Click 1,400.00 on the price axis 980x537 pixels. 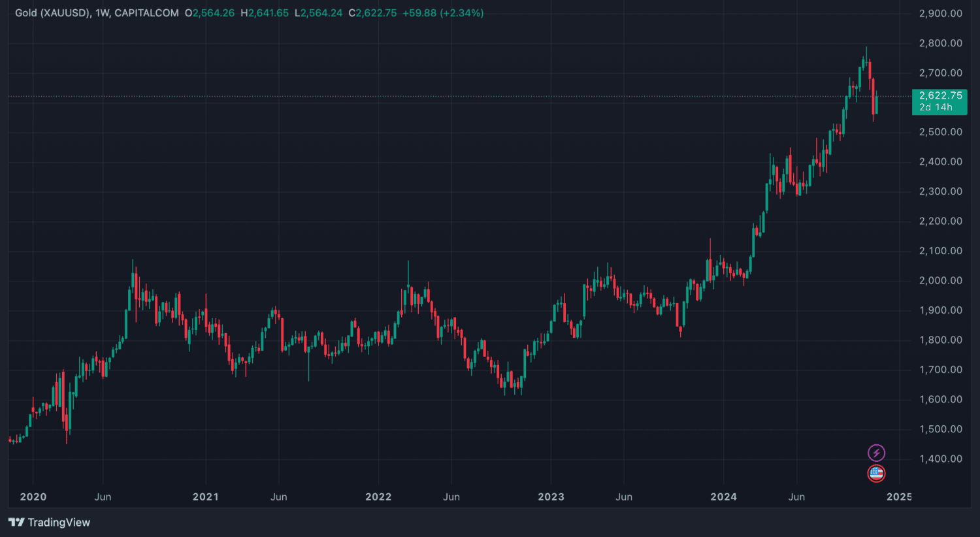[940, 459]
